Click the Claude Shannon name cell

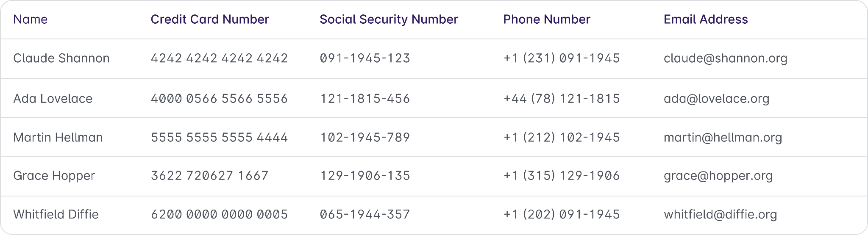point(61,58)
